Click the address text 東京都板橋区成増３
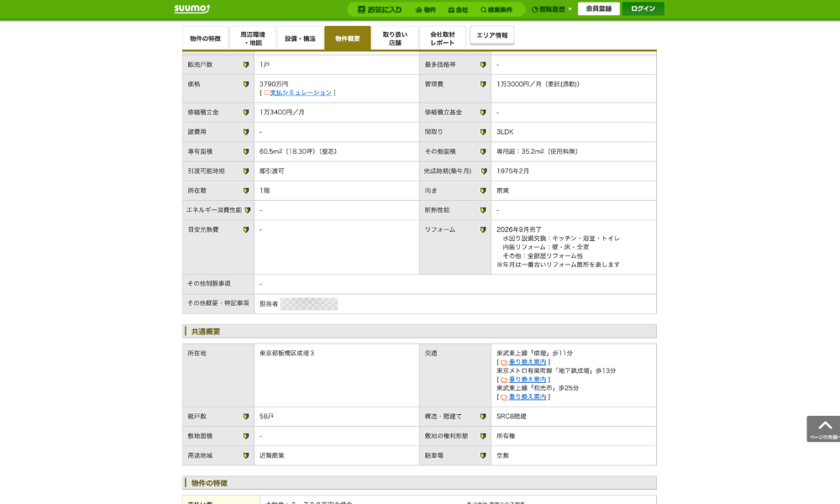The height and width of the screenshot is (504, 840). pos(286,354)
